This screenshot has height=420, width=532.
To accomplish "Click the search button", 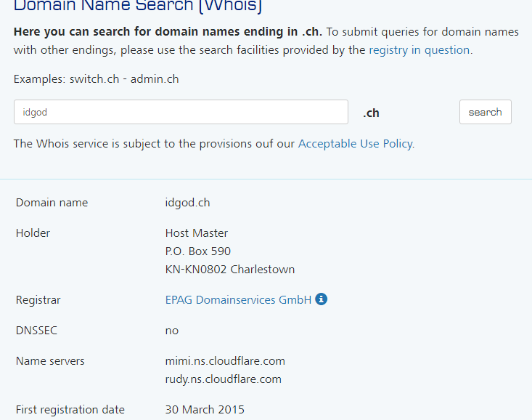I will (x=485, y=112).
